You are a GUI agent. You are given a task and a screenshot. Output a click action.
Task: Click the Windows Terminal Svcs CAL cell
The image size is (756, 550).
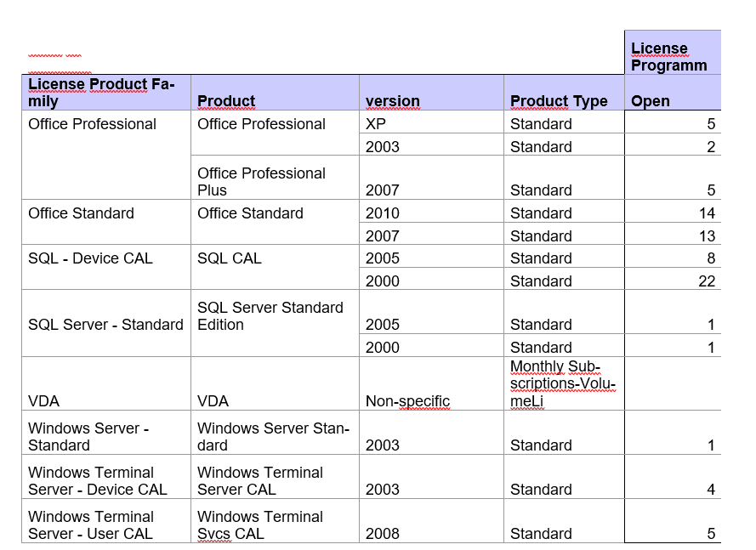pos(275,521)
